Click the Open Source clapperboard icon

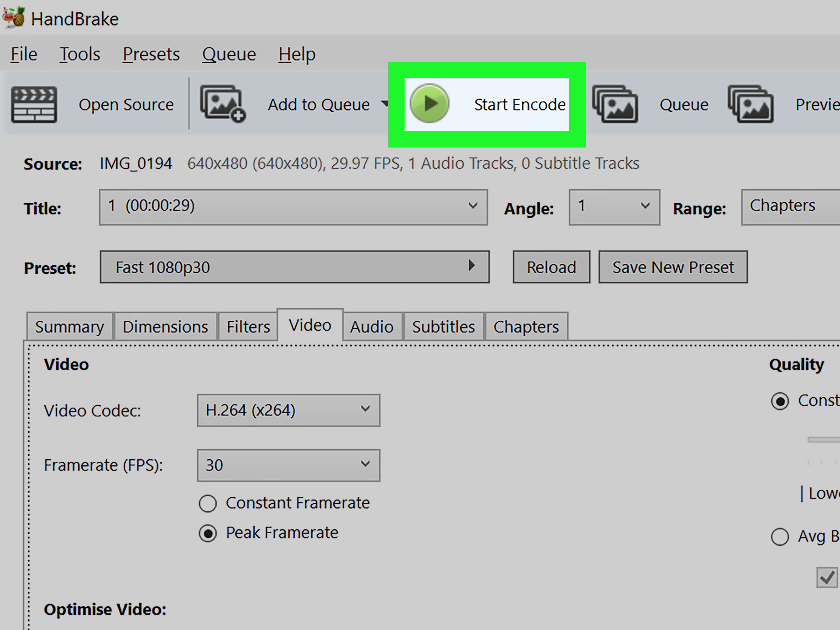click(34, 104)
